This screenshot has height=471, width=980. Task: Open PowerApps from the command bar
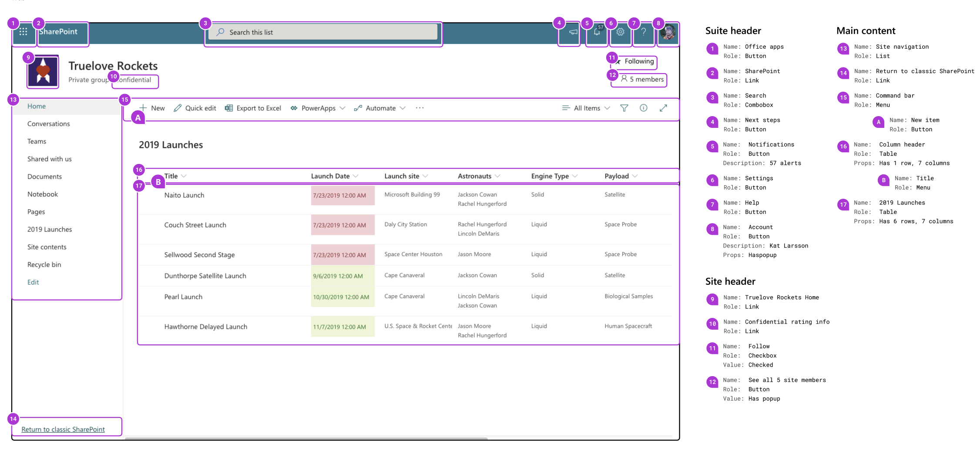(317, 108)
